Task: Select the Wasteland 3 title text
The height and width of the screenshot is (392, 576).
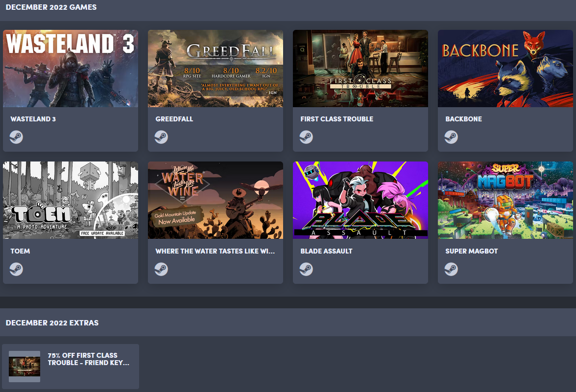Action: click(x=33, y=119)
